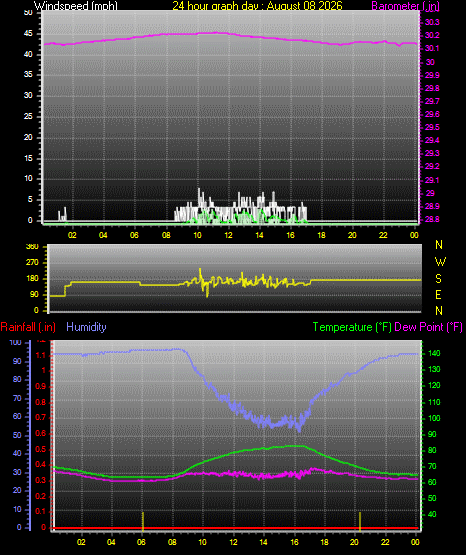Click the Windspeed (mph) axis title
Screen dimensions: 466x555
(75, 5)
